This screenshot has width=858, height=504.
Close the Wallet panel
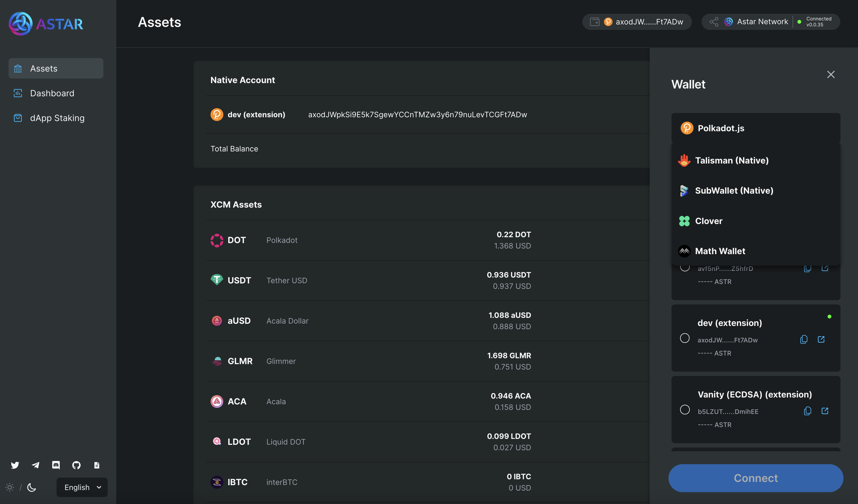pos(831,74)
